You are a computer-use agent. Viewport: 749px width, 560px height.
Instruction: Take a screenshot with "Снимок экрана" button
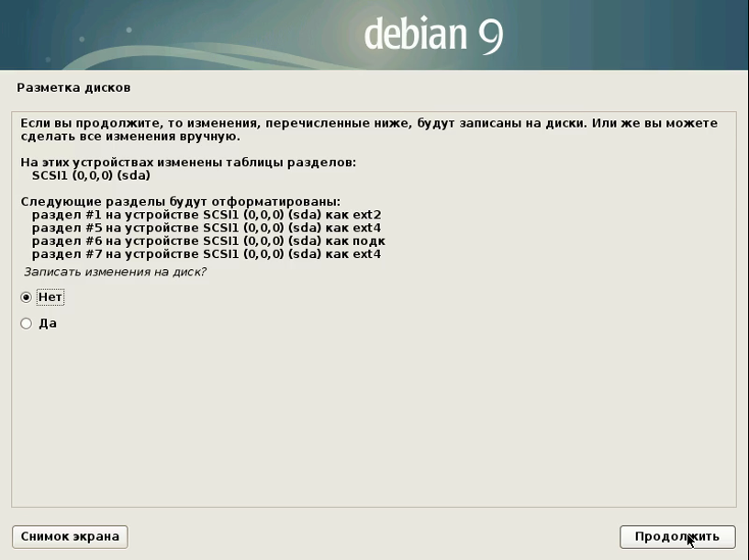tap(70, 536)
